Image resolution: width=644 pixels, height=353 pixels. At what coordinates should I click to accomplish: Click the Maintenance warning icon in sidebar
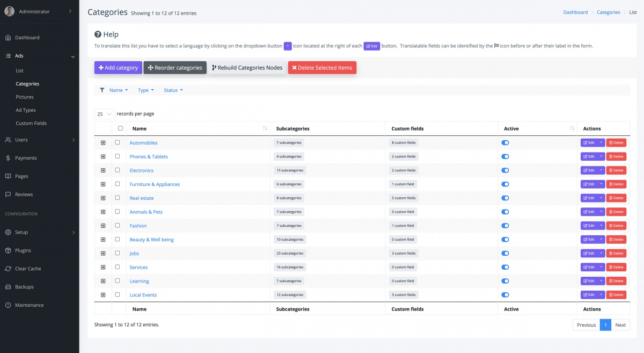(x=8, y=305)
